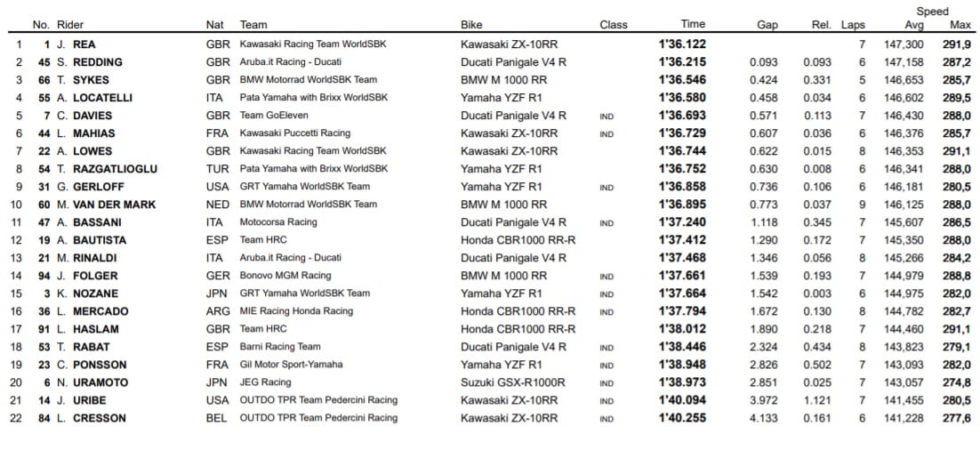
Task: Click the Nat column header
Action: click(x=214, y=25)
